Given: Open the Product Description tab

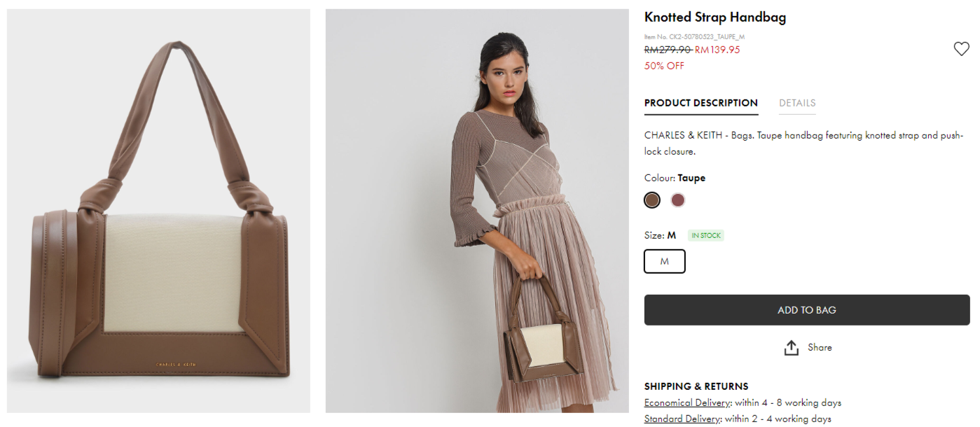Looking at the screenshot, I should [701, 103].
